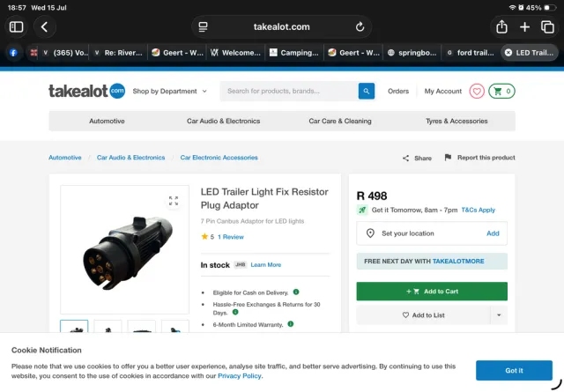
Task: Open the wishlist heart icon
Action: click(x=477, y=92)
